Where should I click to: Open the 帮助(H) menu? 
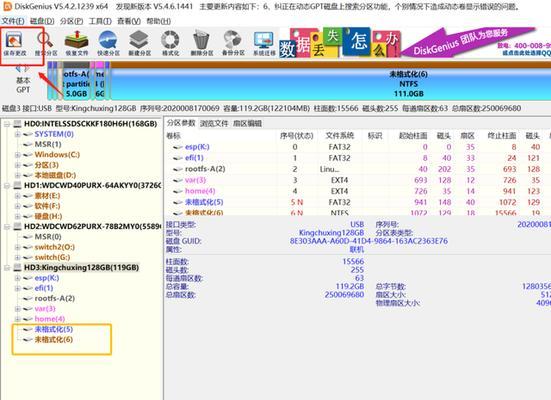tap(158, 21)
